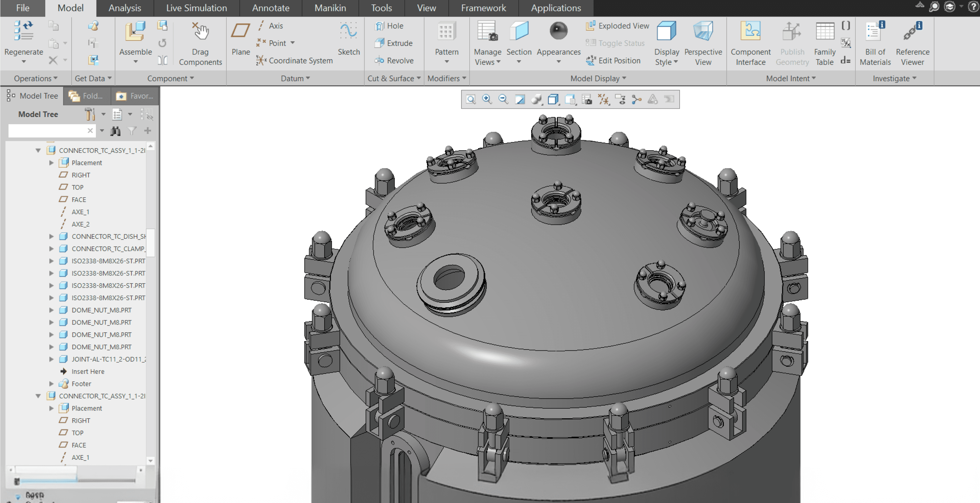Open the Annotate ribbon tab
This screenshot has width=980, height=503.
(x=270, y=8)
